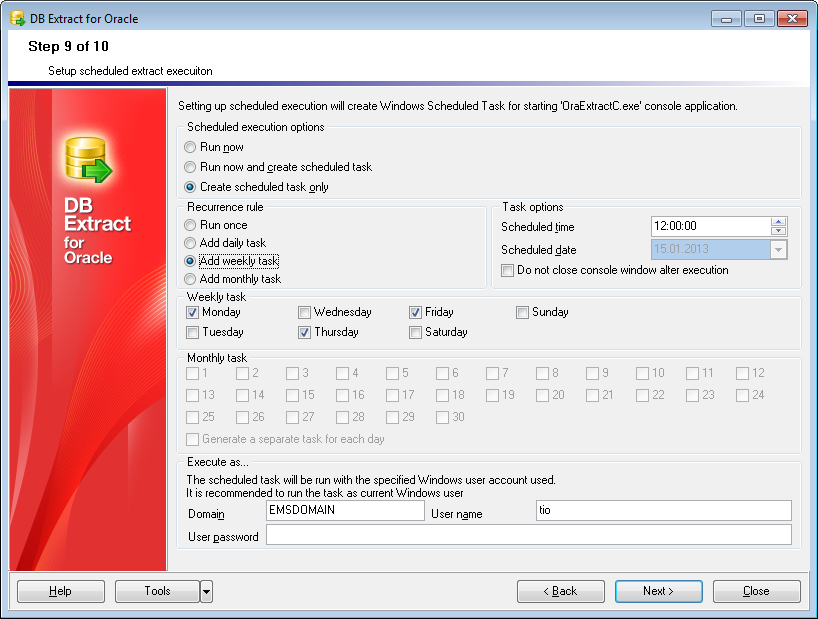Click the Close button at bottom
This screenshot has height=619, width=818.
point(756,591)
